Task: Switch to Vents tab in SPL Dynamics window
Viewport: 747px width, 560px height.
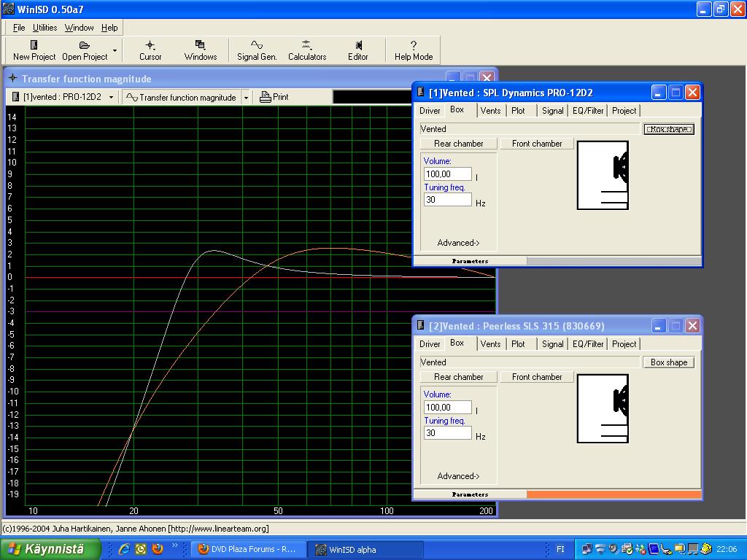Action: (490, 111)
